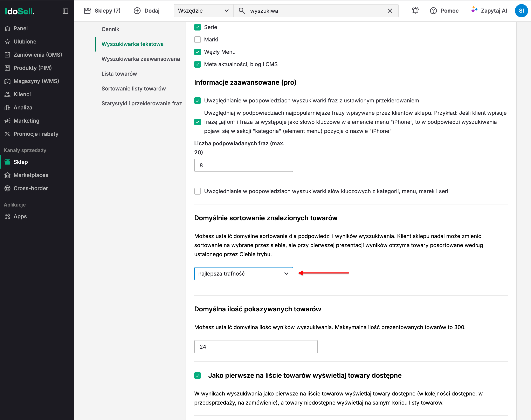The image size is (531, 420).
Task: Open the SI user avatar
Action: (x=521, y=11)
